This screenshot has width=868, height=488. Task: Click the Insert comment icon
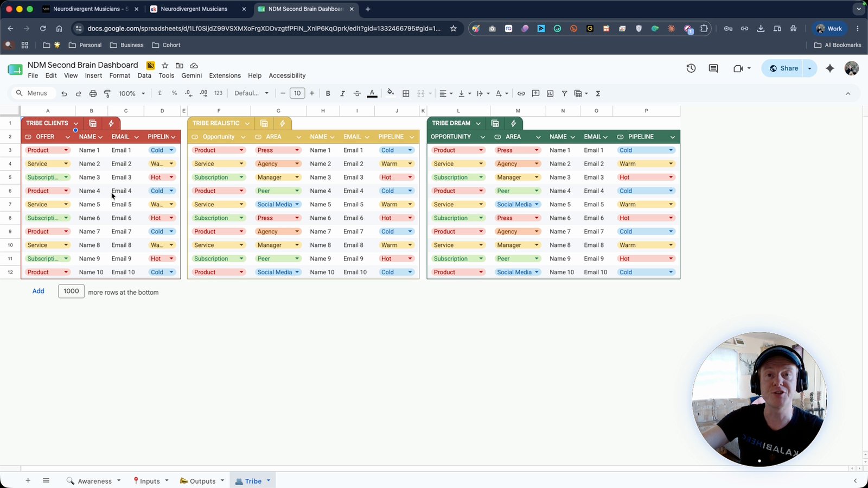(x=535, y=93)
